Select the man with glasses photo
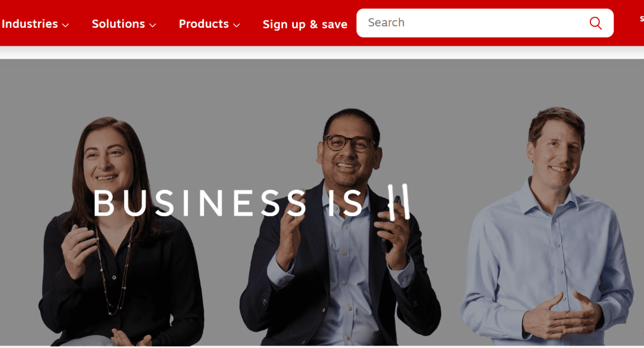The height and width of the screenshot is (348, 644). tap(340, 228)
